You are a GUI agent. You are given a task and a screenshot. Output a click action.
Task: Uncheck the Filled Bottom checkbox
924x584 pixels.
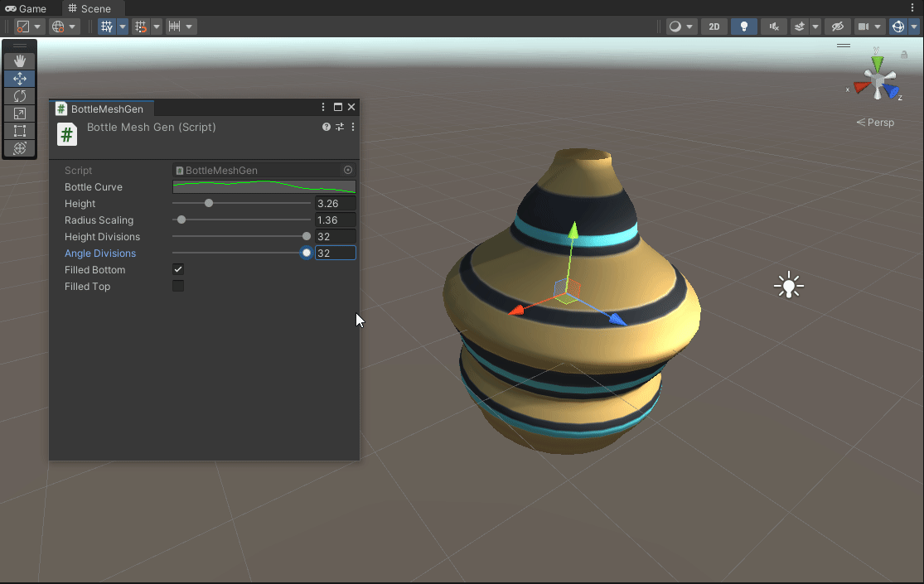[178, 269]
